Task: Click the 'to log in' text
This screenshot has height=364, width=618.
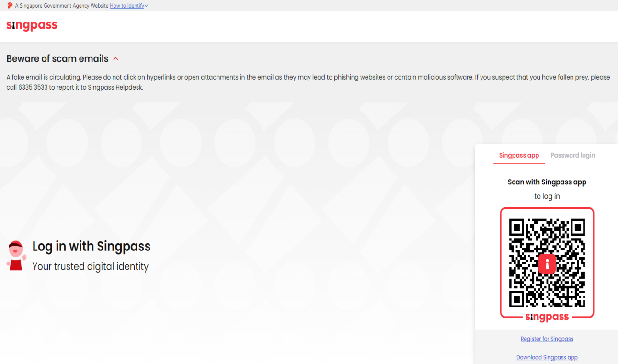Action: pyautogui.click(x=547, y=196)
